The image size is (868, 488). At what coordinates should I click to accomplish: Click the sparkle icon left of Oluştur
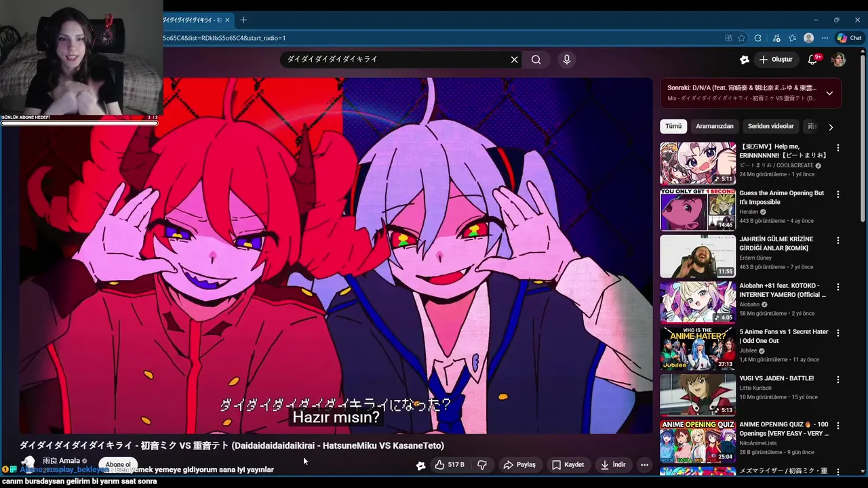[x=745, y=60]
